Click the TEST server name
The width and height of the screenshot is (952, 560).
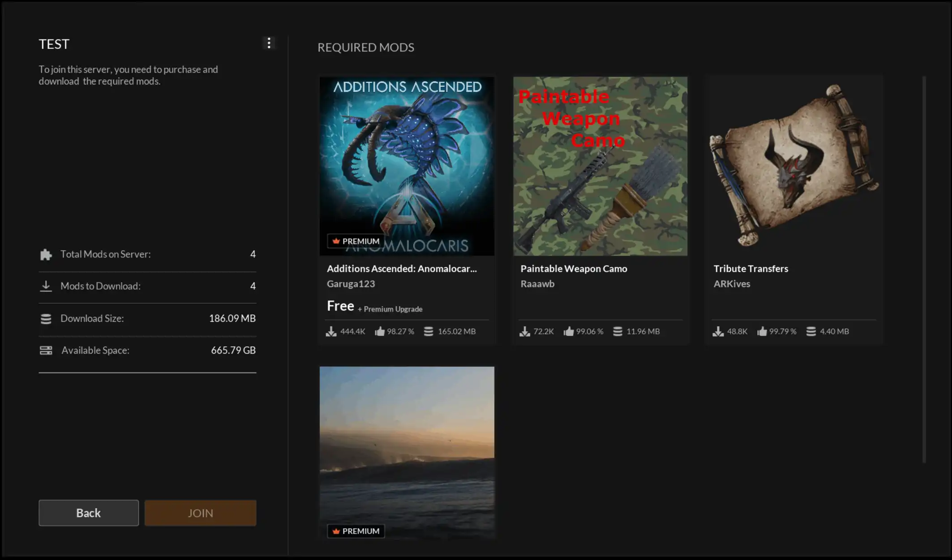coord(54,44)
